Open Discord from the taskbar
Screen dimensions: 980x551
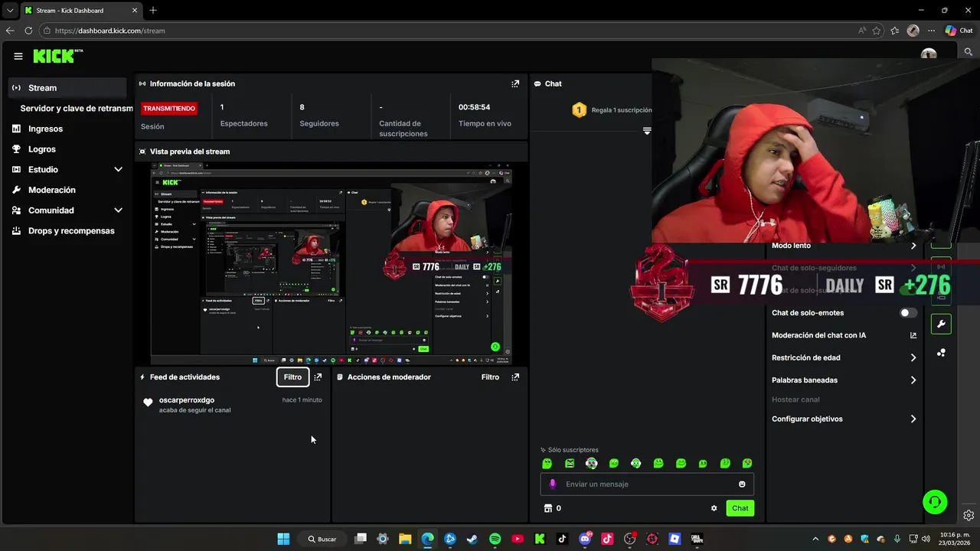tap(585, 539)
